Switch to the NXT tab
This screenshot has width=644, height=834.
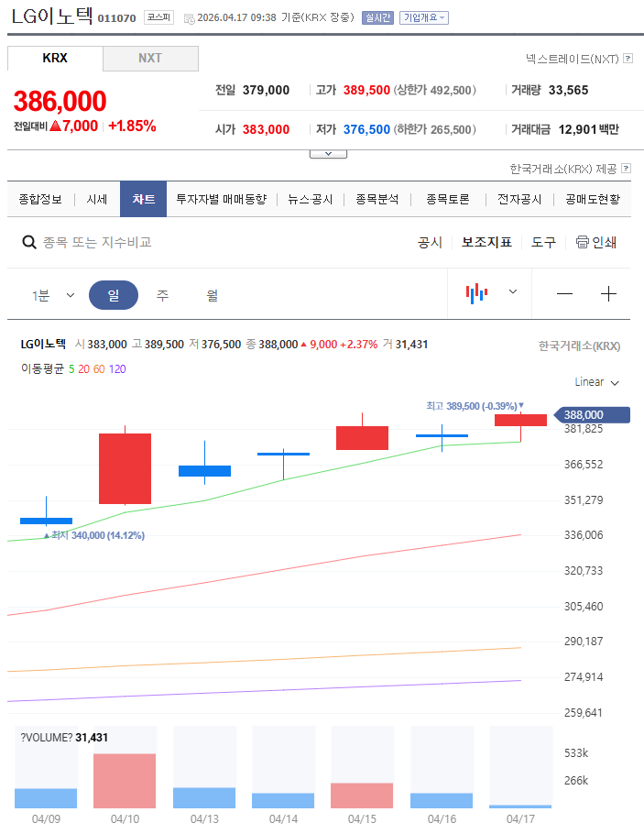click(150, 58)
